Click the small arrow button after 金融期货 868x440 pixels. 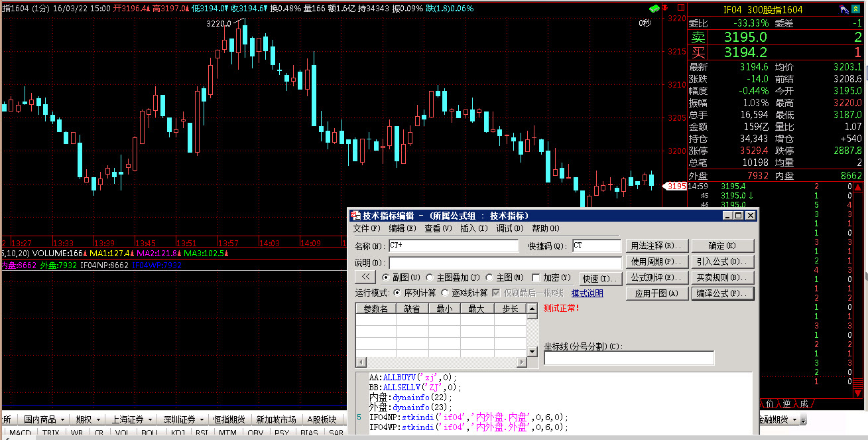pyautogui.click(x=804, y=420)
